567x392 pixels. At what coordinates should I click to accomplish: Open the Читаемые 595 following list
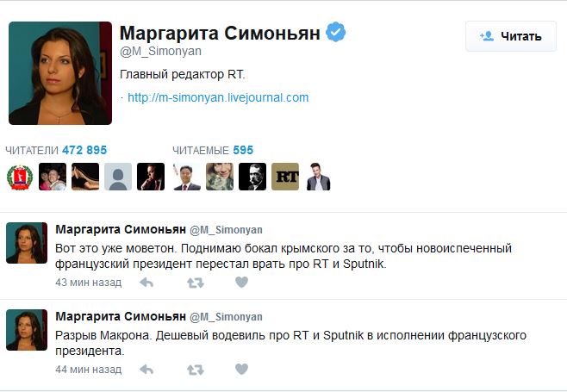click(213, 150)
